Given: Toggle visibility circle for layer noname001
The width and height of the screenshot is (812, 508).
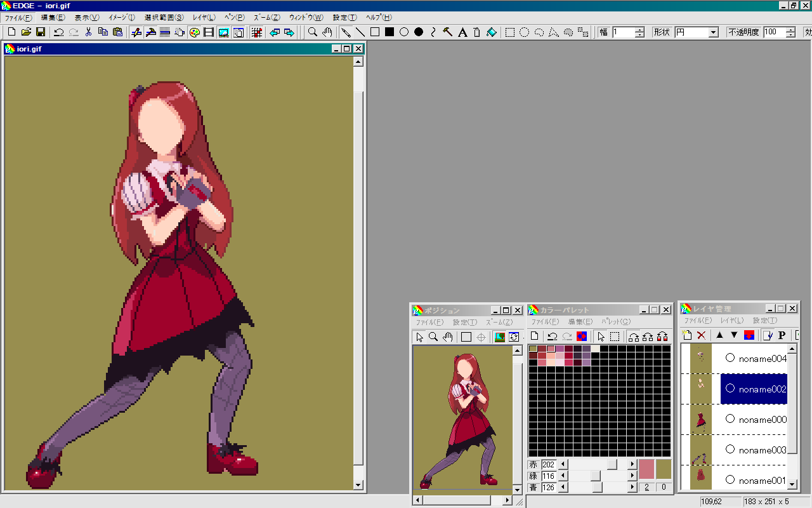Looking at the screenshot, I should [730, 480].
